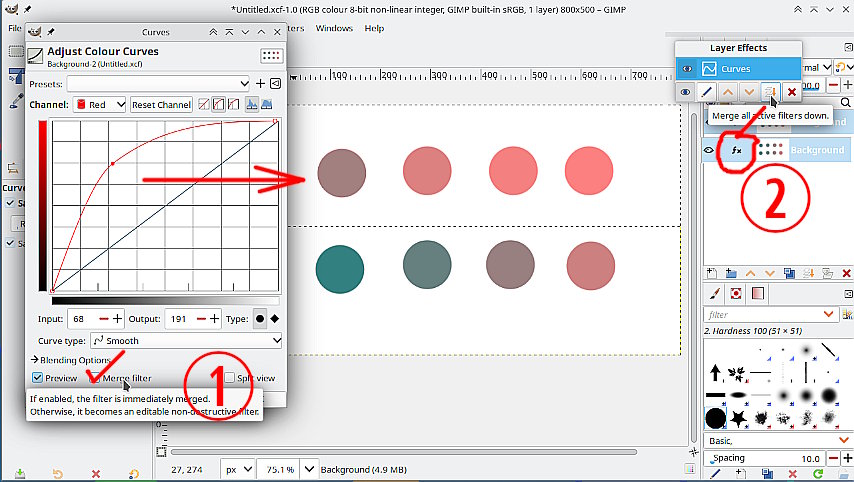Switch to the Brushes tab

[x=715, y=294]
